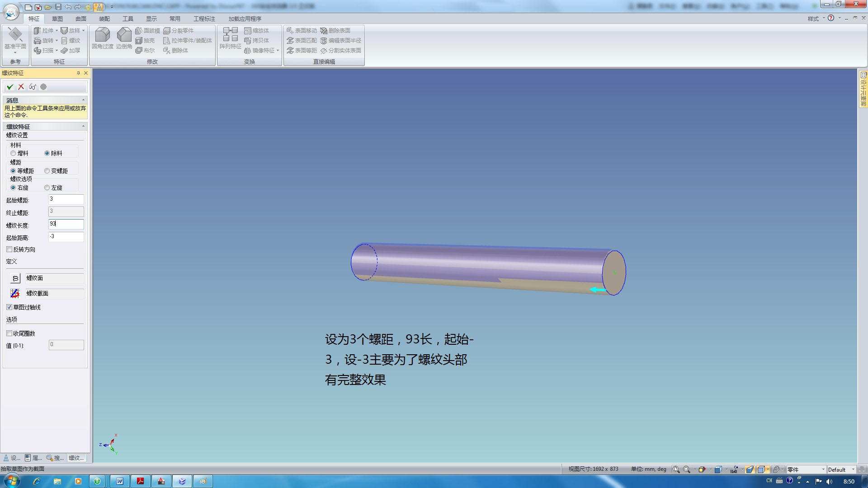This screenshot has height=488, width=868.
Task: Select the 增料 add material radio button
Action: coord(13,154)
